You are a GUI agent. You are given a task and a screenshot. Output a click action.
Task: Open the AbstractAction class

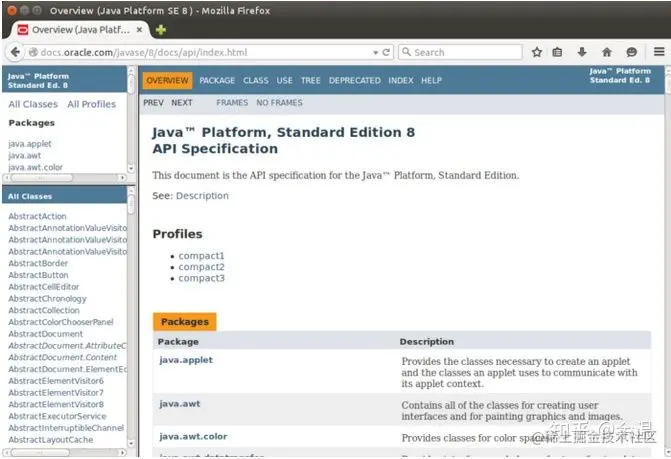pyautogui.click(x=37, y=216)
